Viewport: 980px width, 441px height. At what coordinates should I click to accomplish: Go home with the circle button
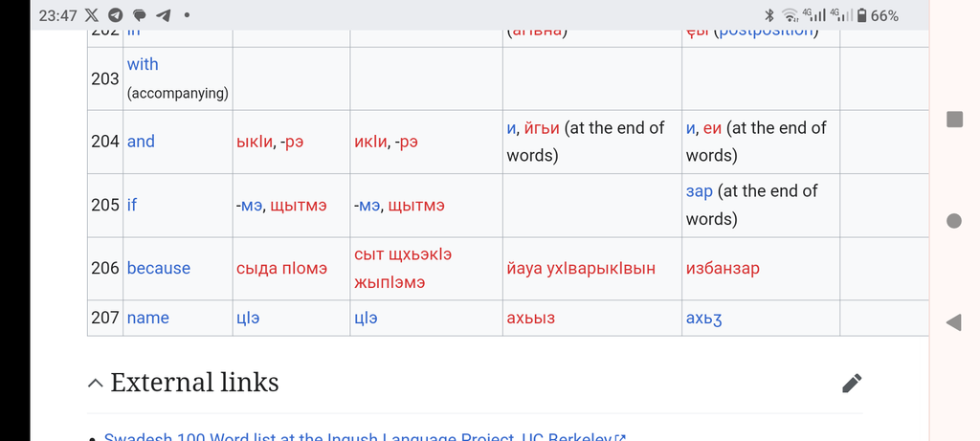click(x=954, y=220)
